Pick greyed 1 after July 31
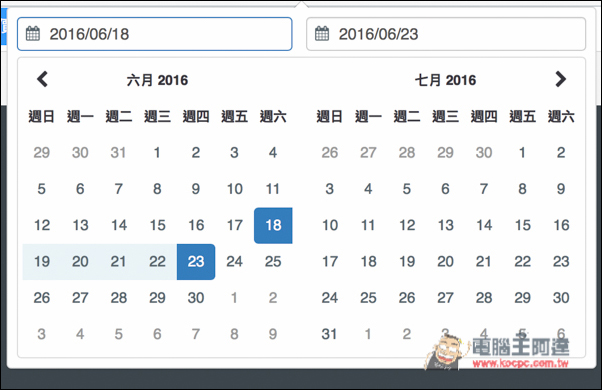Viewport: 602px width, 390px height. point(368,334)
